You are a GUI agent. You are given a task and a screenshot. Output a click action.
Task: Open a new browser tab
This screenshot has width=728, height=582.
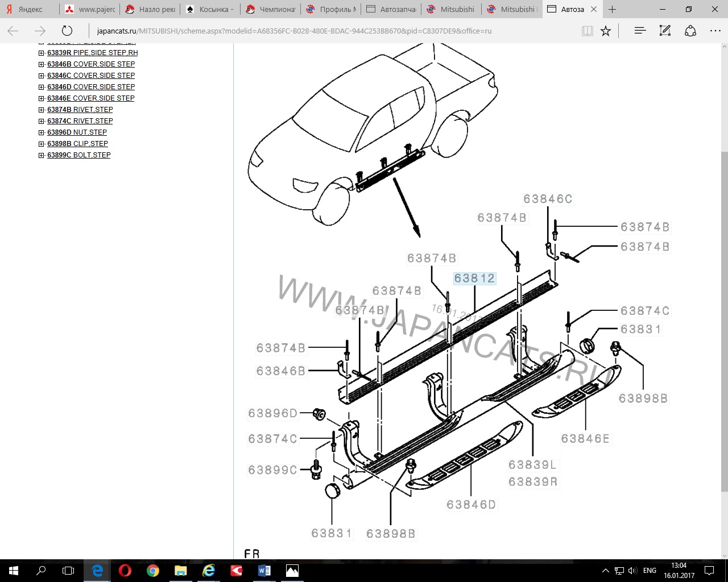[612, 9]
